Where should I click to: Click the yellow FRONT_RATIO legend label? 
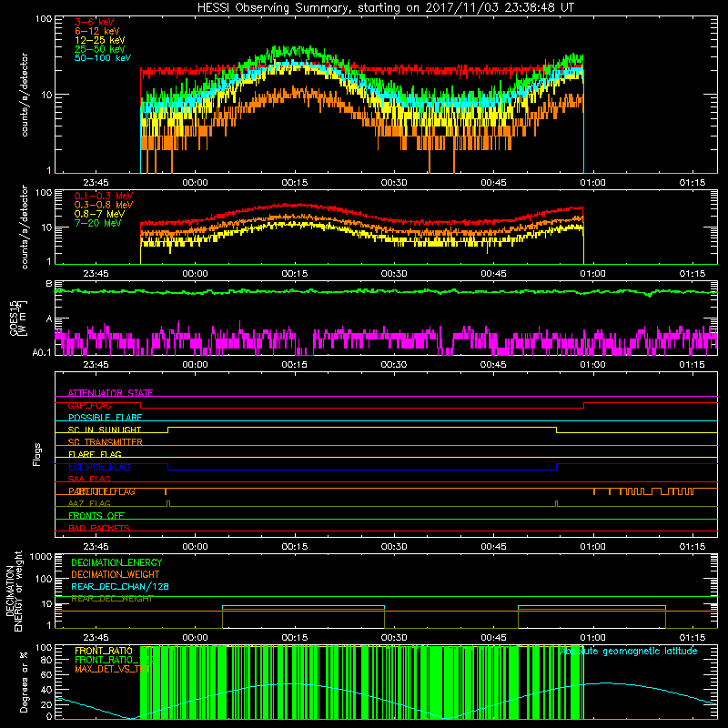click(x=104, y=651)
